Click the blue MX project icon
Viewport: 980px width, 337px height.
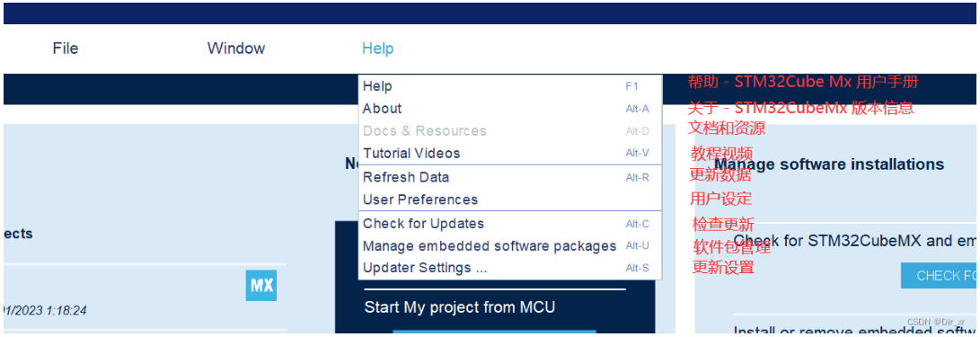tap(260, 286)
